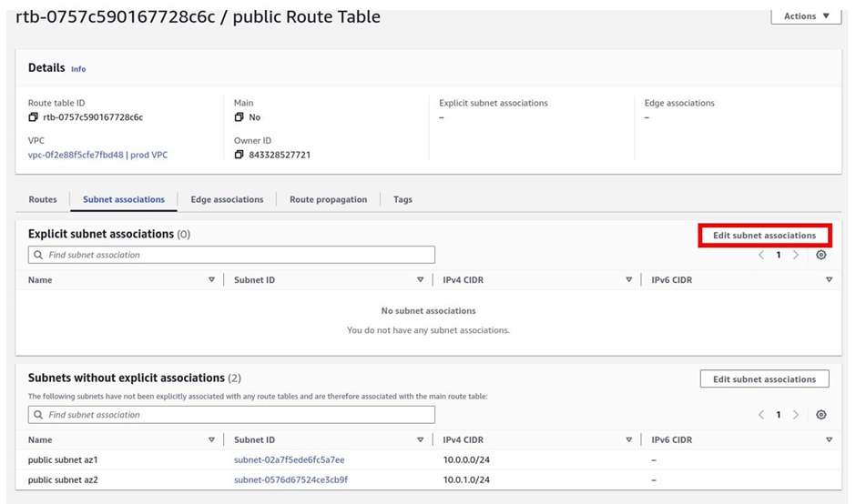Go to next page in subnets without associations
The height and width of the screenshot is (504, 856).
[796, 415]
